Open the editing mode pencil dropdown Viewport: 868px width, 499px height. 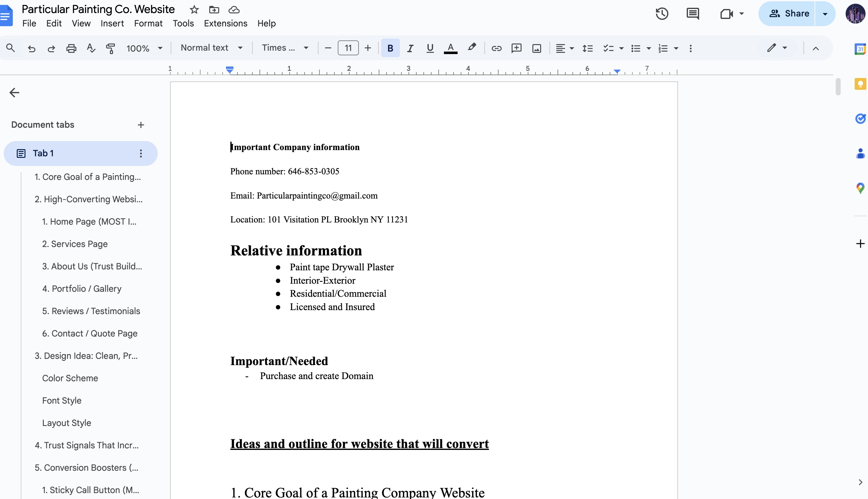pos(777,48)
